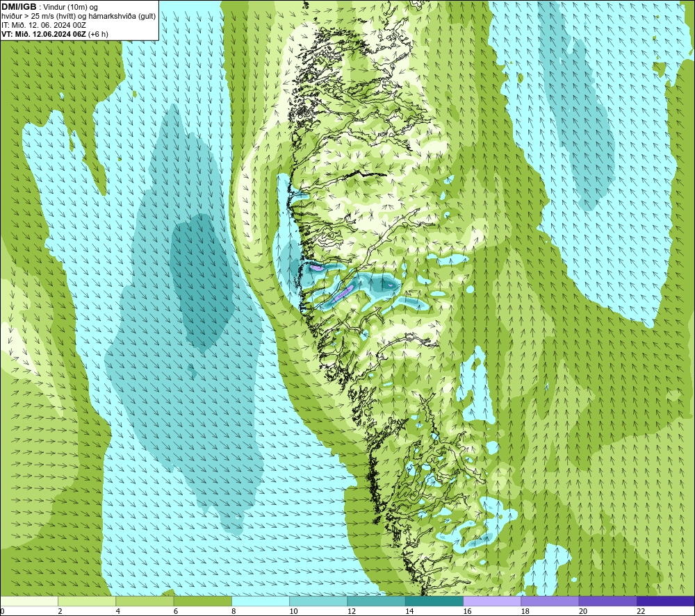Click the legend scale label "12"

(x=352, y=612)
